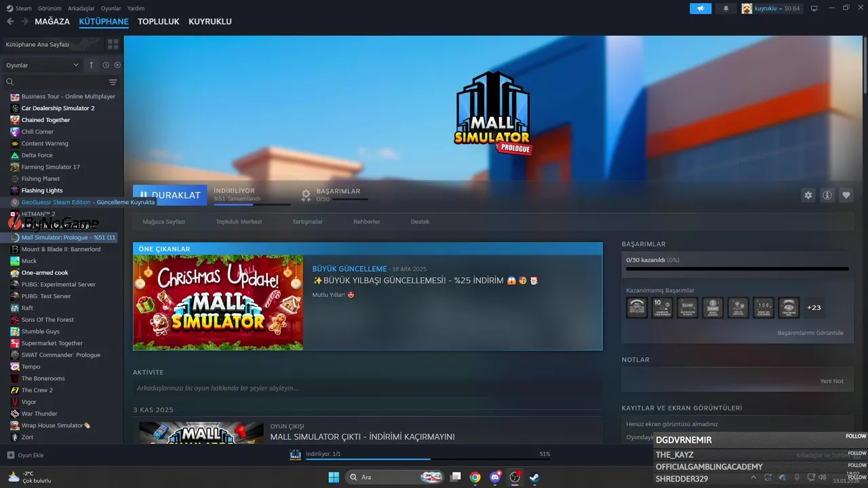Open Chrome from the taskbar
This screenshot has width=868, height=488.
[x=475, y=477]
